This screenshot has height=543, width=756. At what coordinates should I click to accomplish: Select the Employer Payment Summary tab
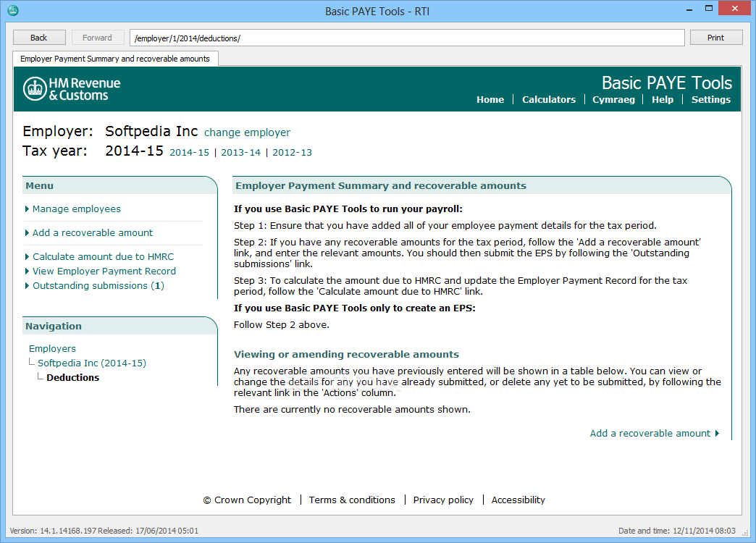(115, 59)
